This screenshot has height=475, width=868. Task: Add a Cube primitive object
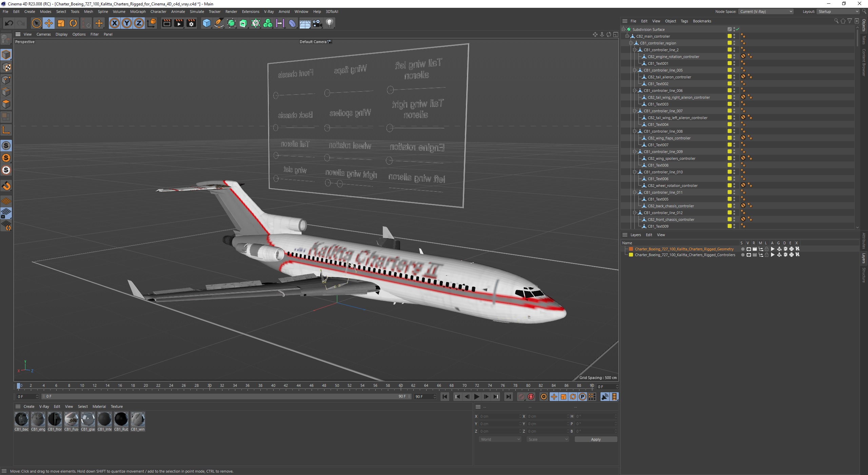coord(206,23)
